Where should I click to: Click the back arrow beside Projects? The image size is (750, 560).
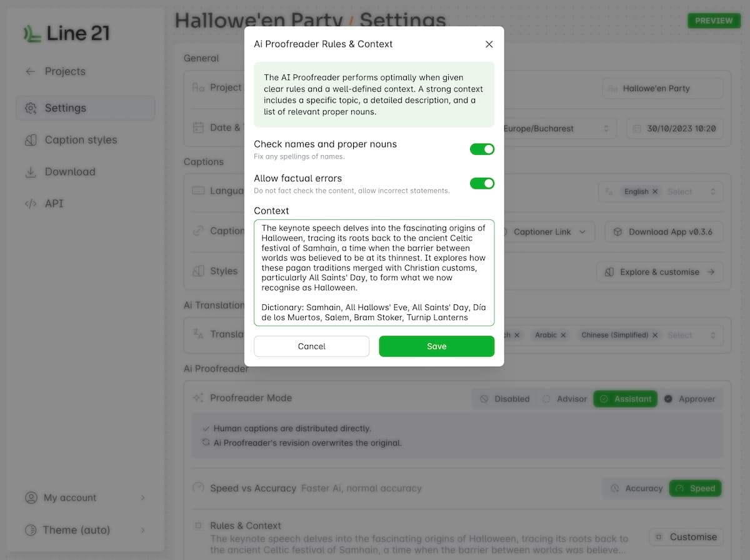(31, 71)
